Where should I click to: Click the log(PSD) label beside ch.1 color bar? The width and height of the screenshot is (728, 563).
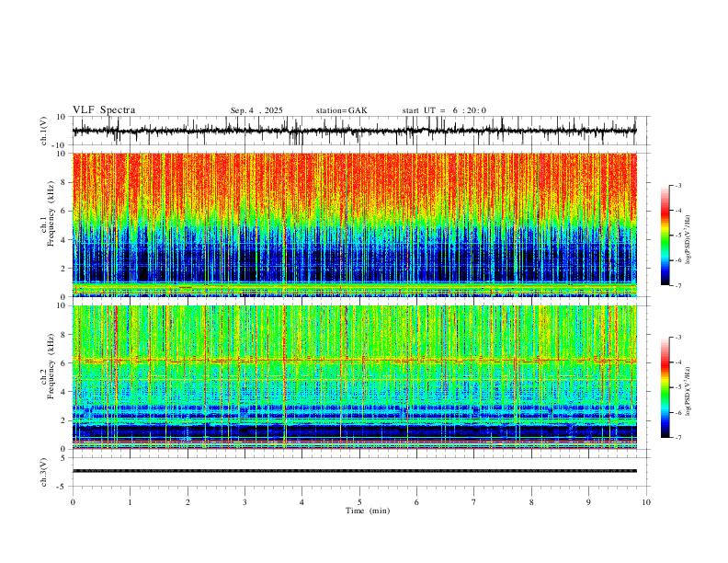[688, 240]
